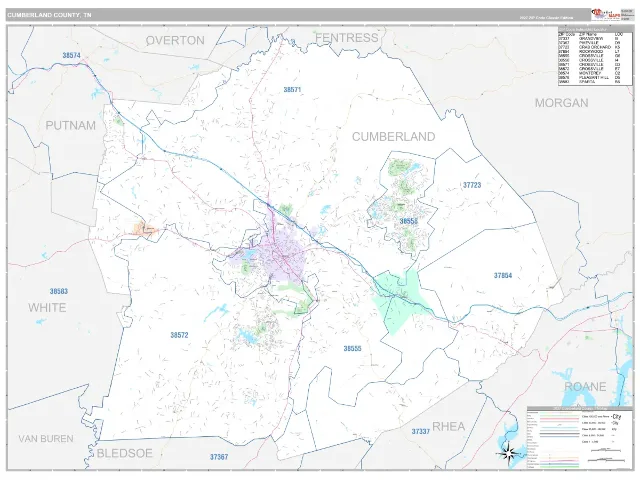Click the ZIP Code Index table header bar
Screen dimensions: 640x480
click(x=595, y=29)
